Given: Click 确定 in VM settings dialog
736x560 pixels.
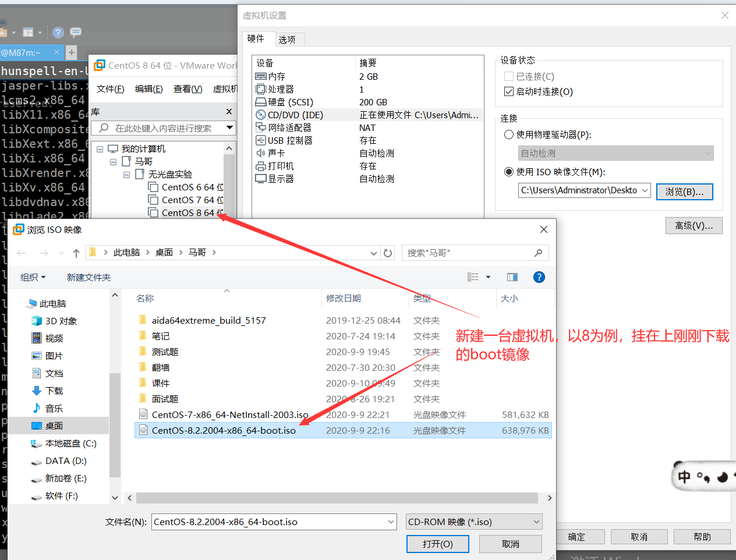Looking at the screenshot, I should click(x=576, y=537).
